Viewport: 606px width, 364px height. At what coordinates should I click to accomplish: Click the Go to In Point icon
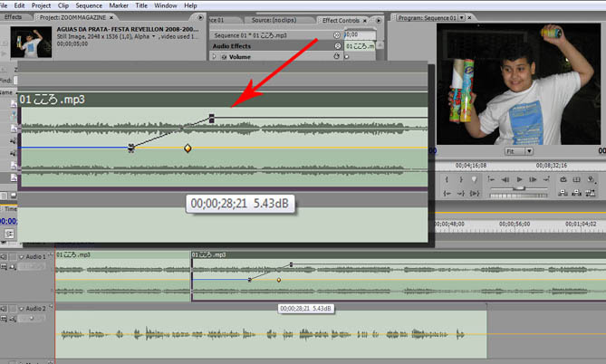447,192
